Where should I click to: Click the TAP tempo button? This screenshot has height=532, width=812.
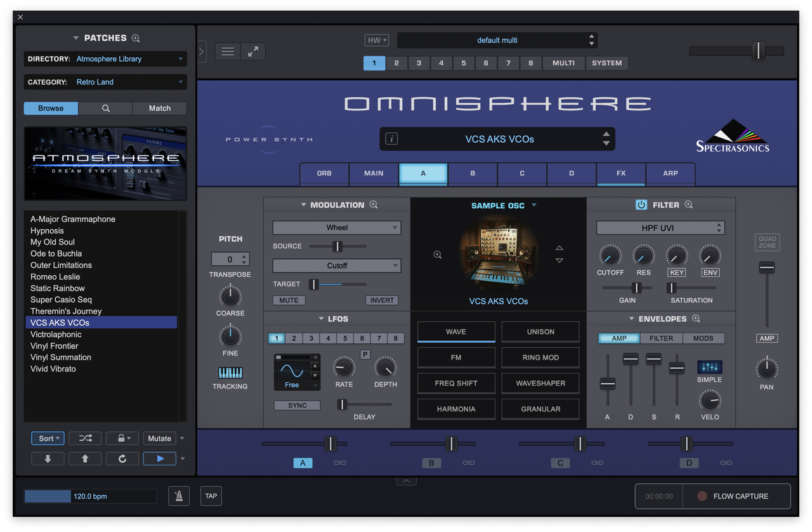point(211,496)
